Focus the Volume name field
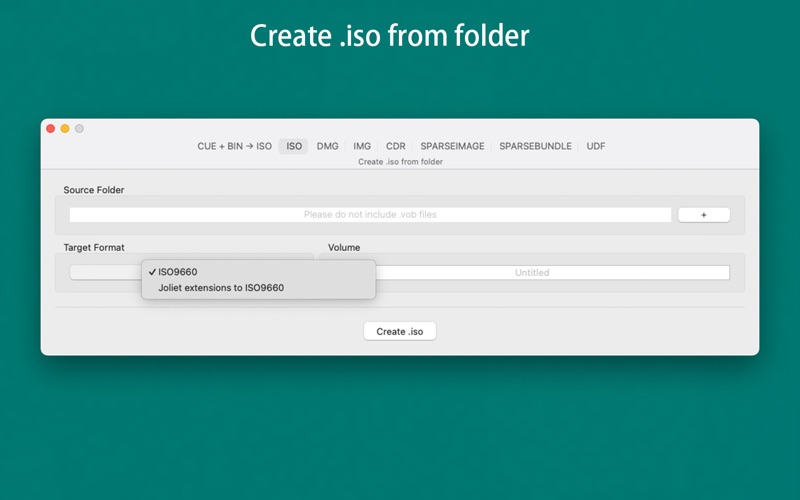Viewport: 800px width, 500px height. (x=553, y=272)
